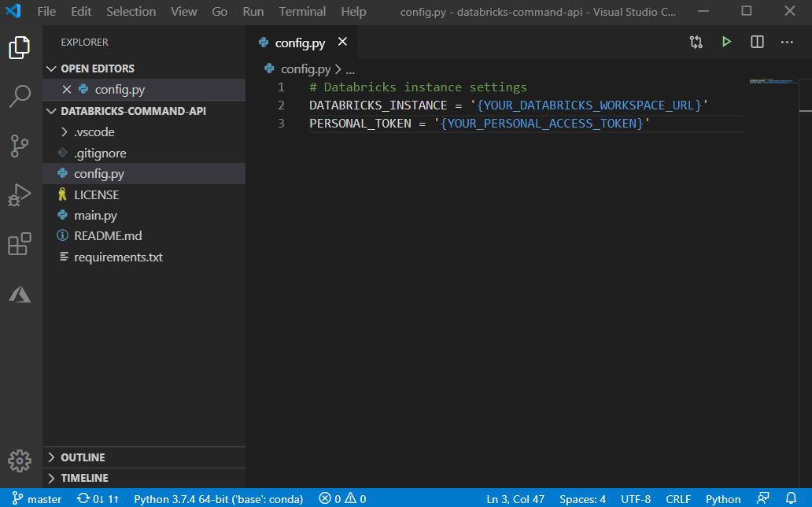The height and width of the screenshot is (507, 812).
Task: Change indentation via Spaces: 4
Action: [582, 498]
